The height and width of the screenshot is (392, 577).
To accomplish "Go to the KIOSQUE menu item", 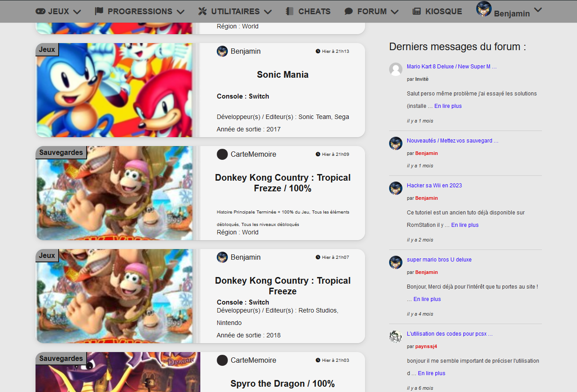I will [443, 12].
